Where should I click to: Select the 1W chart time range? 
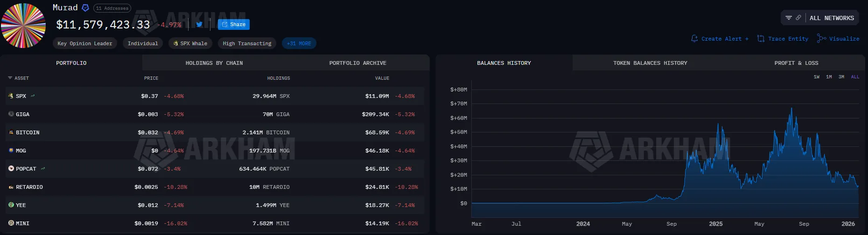817,77
